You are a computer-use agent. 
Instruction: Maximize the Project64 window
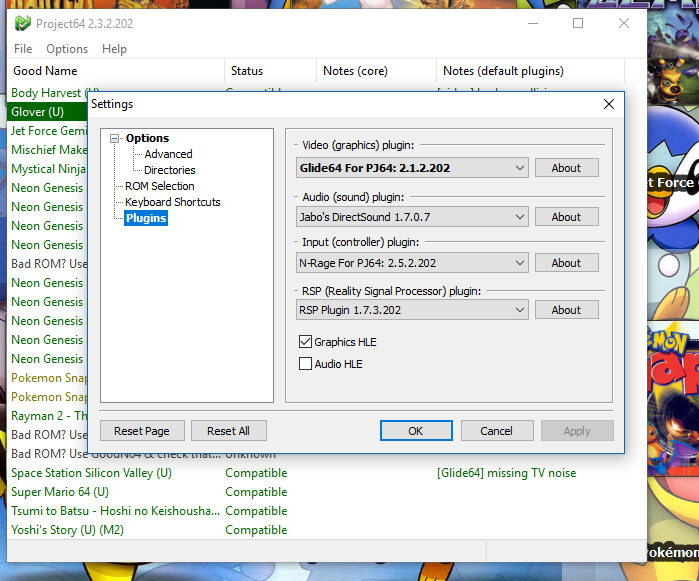tap(578, 23)
